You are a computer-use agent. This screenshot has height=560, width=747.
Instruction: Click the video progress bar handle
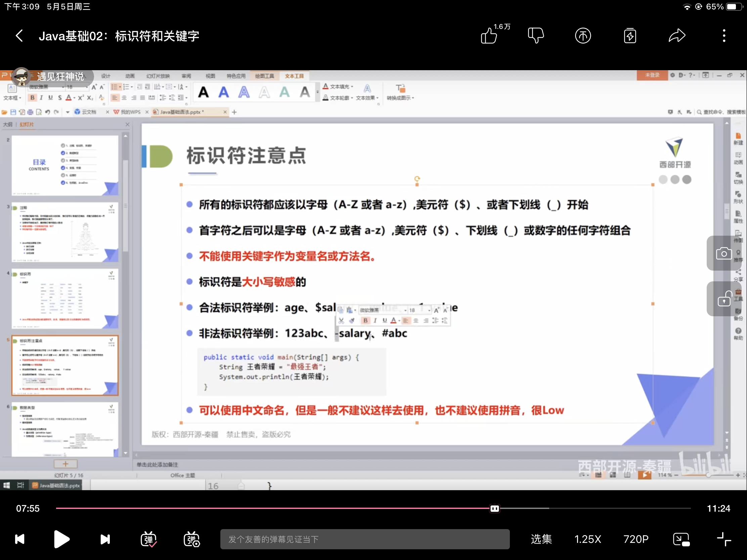[x=494, y=508]
